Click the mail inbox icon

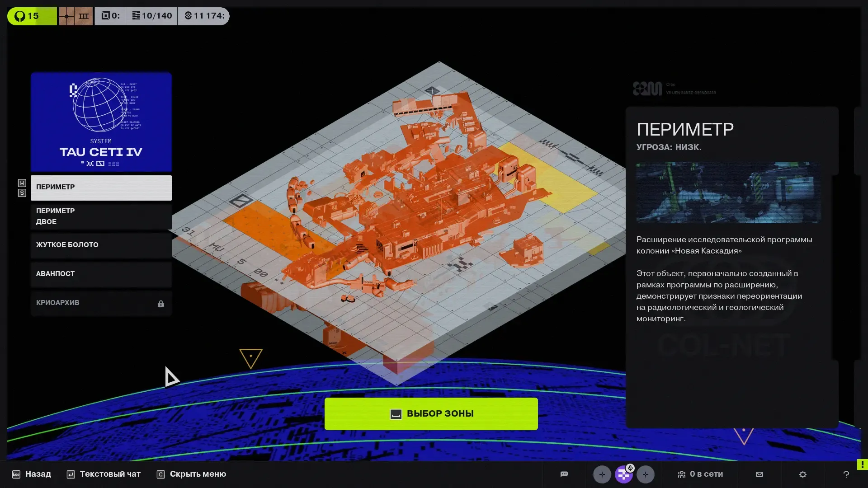coord(759,474)
